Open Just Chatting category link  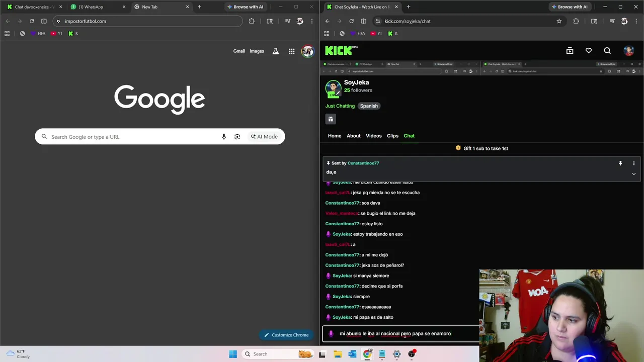tap(340, 106)
